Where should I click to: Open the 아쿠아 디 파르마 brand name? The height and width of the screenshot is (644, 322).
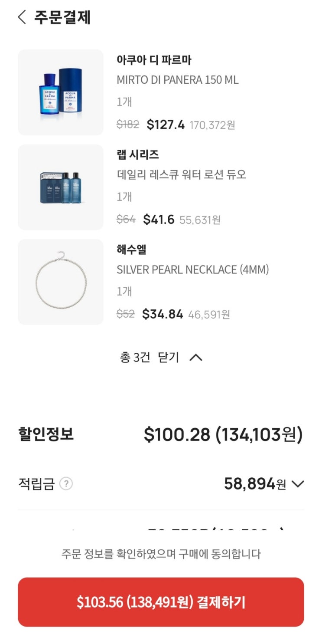154,60
